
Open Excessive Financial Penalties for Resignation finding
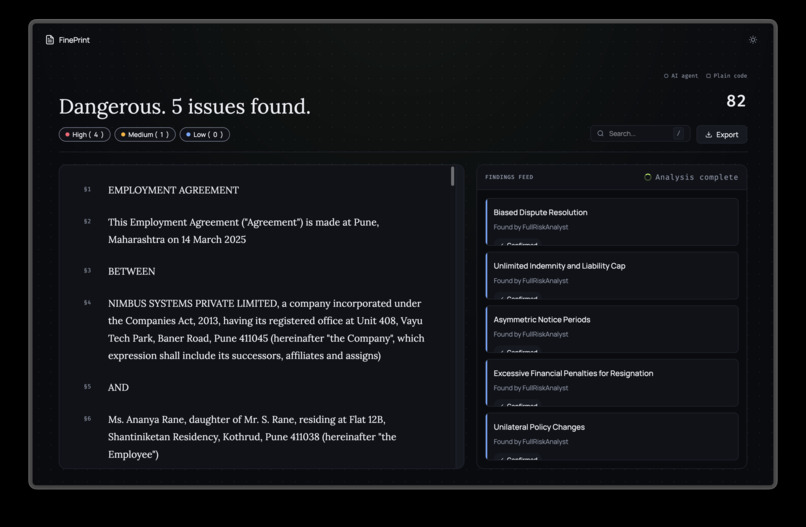tap(612, 383)
